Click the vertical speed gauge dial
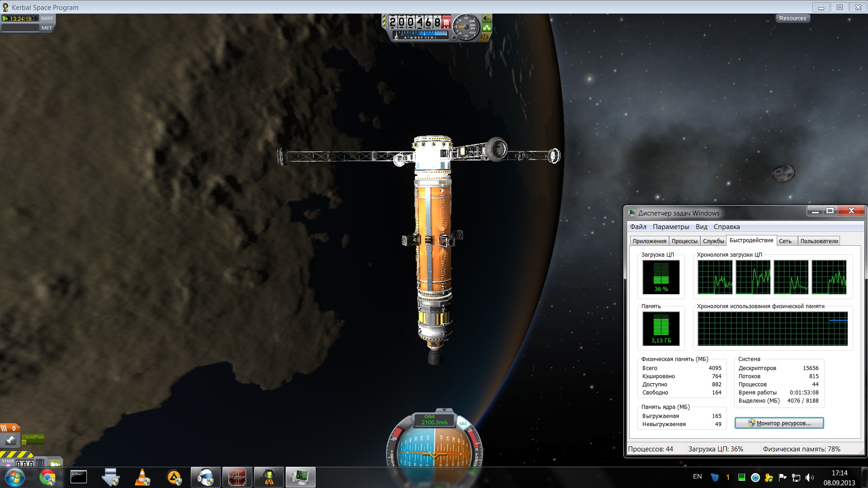Viewport: 868px width, 488px height. [x=466, y=27]
